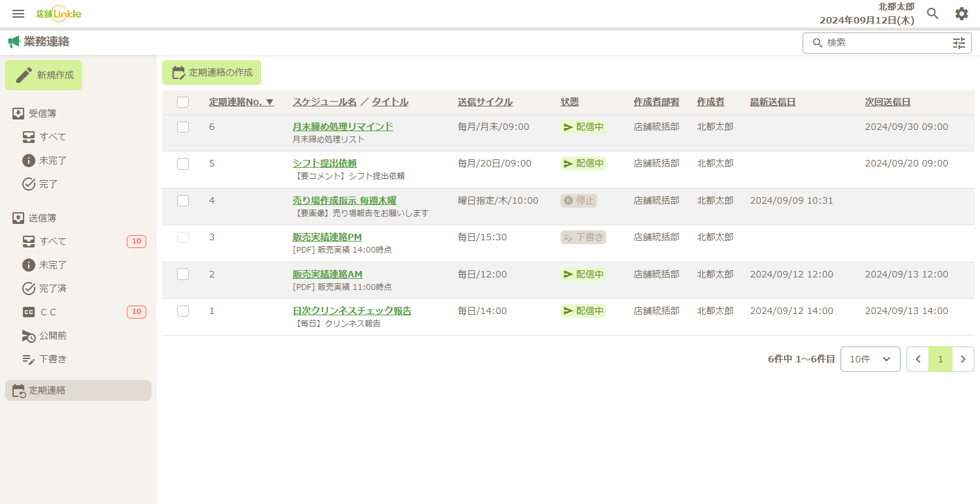Check the row for 売り場作成指示 毎週木曜
Screen dimensions: 980x504
point(183,200)
